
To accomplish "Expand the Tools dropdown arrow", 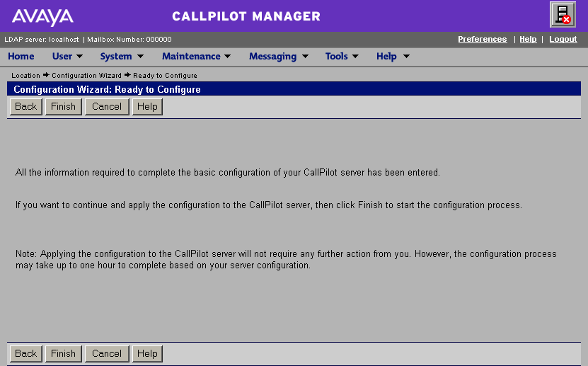I will (x=355, y=57).
